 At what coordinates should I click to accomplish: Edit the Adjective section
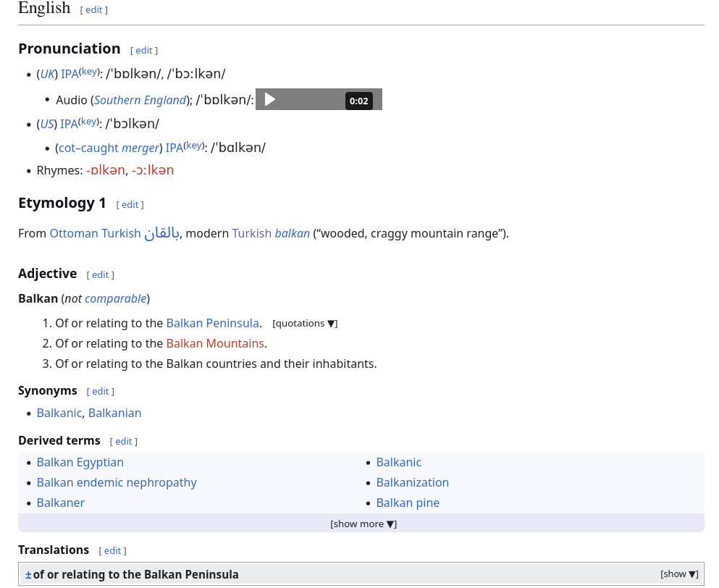click(x=101, y=274)
